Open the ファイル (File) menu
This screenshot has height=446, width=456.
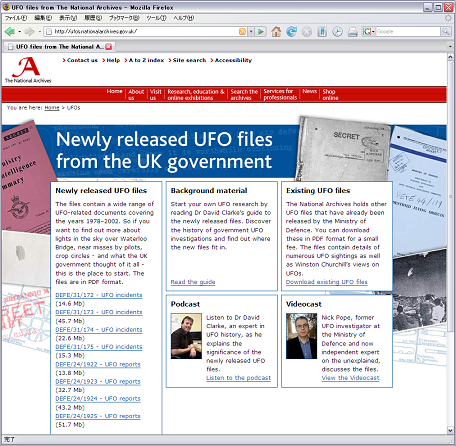click(16, 18)
